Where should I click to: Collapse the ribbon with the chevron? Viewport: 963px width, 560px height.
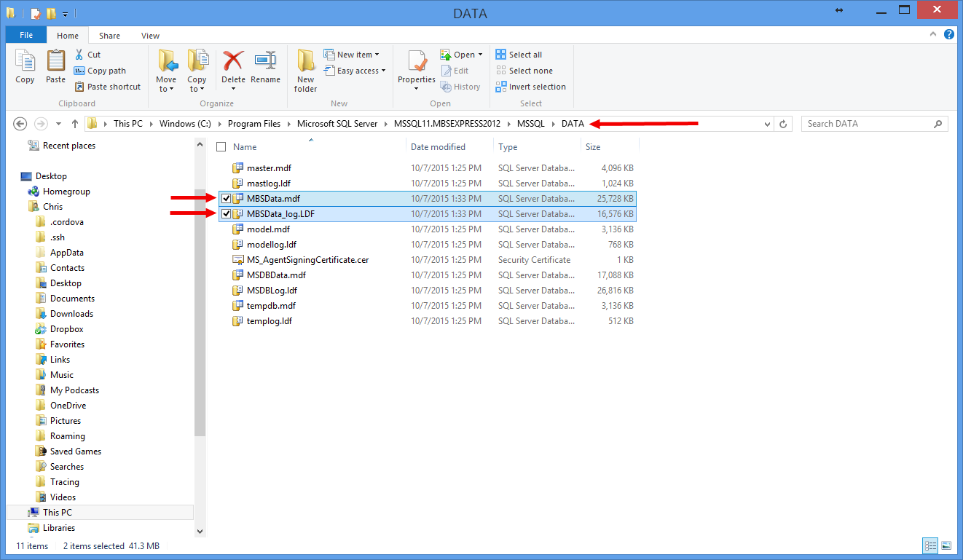pyautogui.click(x=935, y=34)
